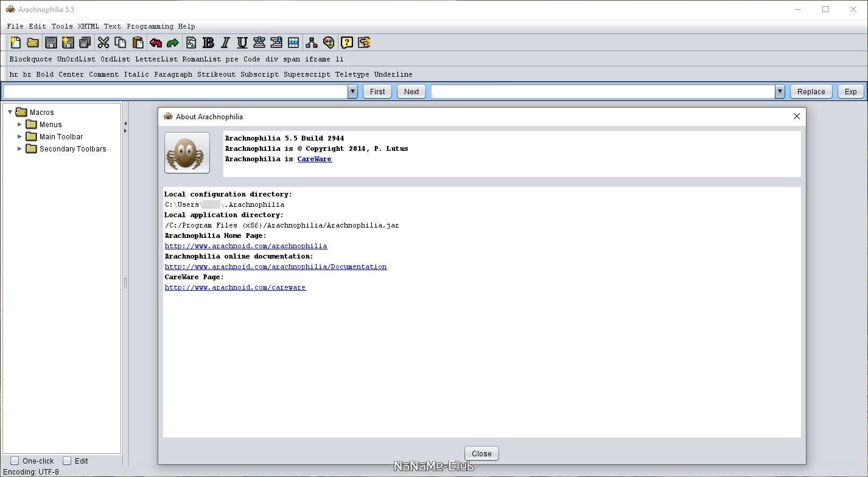Viewport: 868px width, 477px height.
Task: Open the color palette icon
Action: click(x=329, y=43)
